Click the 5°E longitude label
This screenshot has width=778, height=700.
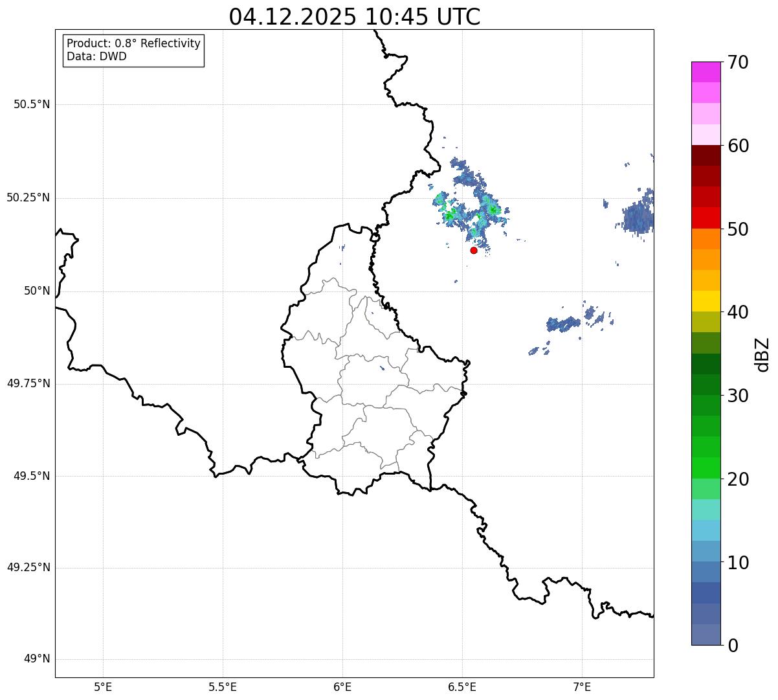click(103, 686)
